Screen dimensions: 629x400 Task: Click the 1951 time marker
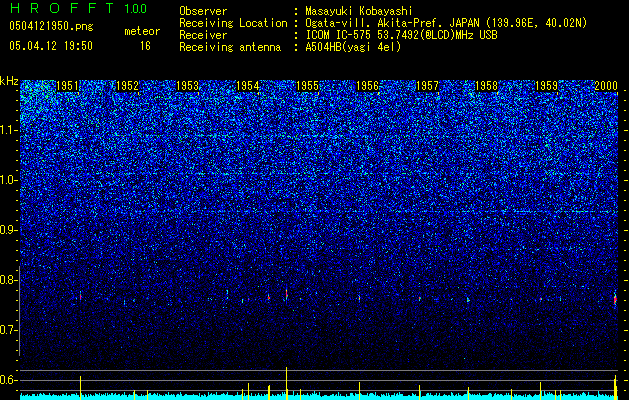tap(68, 86)
